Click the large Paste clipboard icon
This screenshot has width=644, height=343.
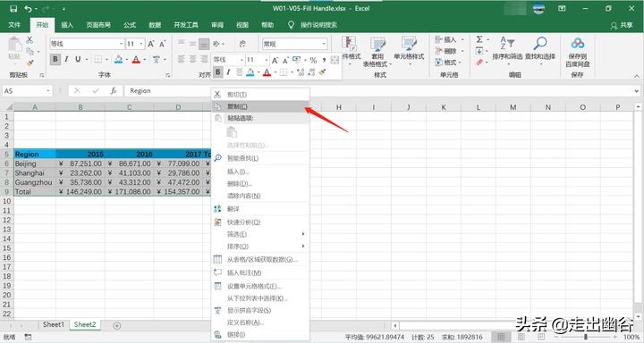(x=15, y=45)
